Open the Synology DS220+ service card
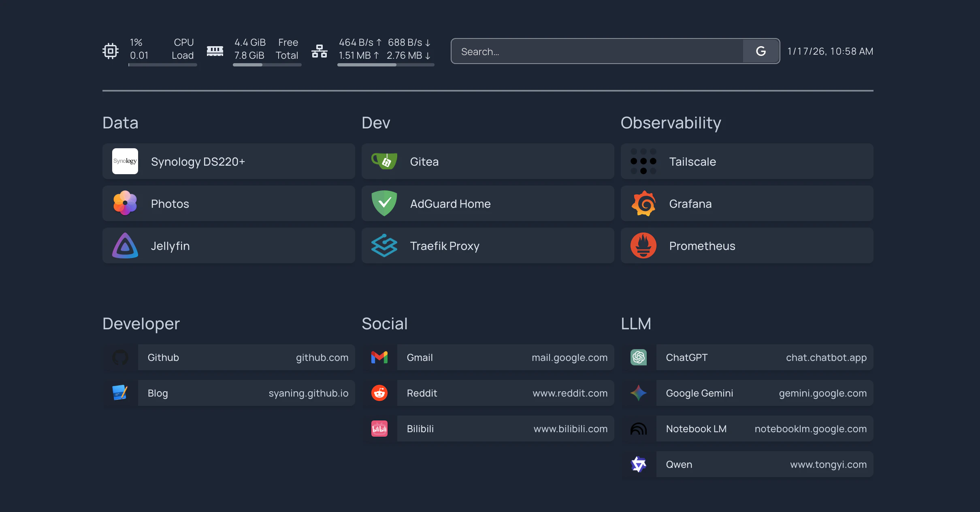Image resolution: width=980 pixels, height=512 pixels. click(x=228, y=161)
